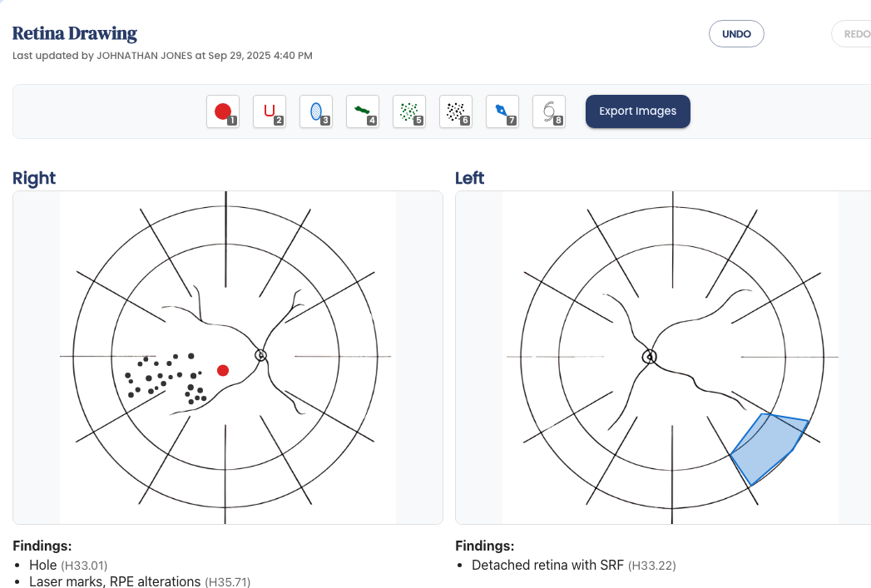The height and width of the screenshot is (588, 871).
Task: Select the red Hole tool numbered 1
Action: (x=223, y=111)
